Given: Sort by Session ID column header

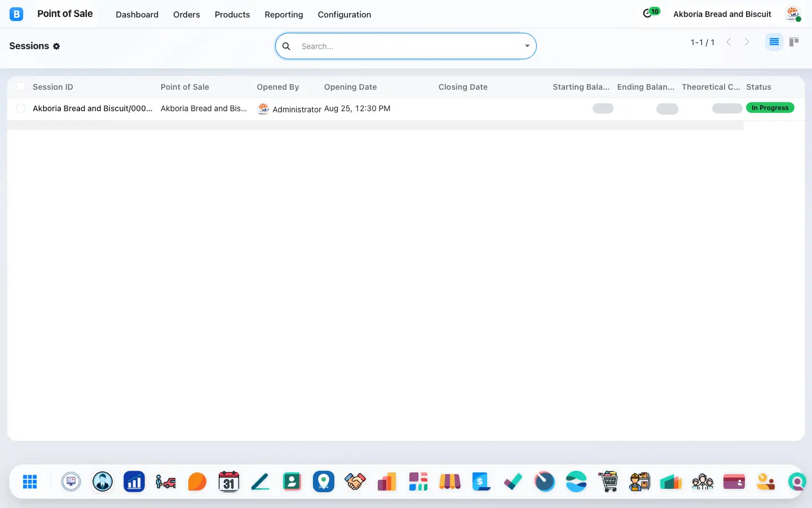Looking at the screenshot, I should (x=53, y=87).
